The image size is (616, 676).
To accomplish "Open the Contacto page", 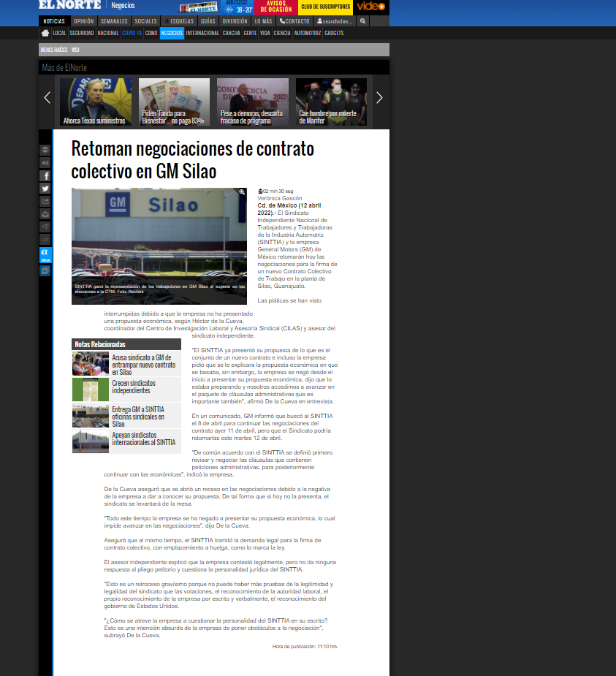I will (x=294, y=21).
